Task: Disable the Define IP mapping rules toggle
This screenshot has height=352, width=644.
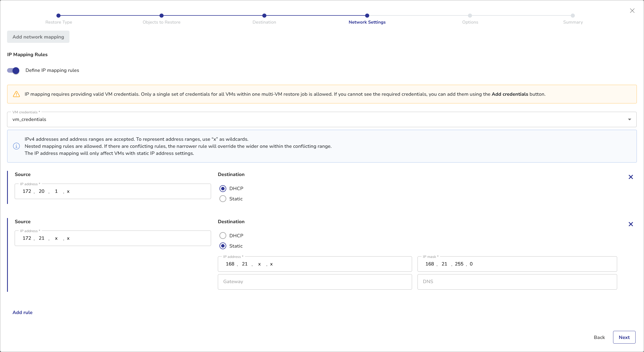Action: click(13, 71)
